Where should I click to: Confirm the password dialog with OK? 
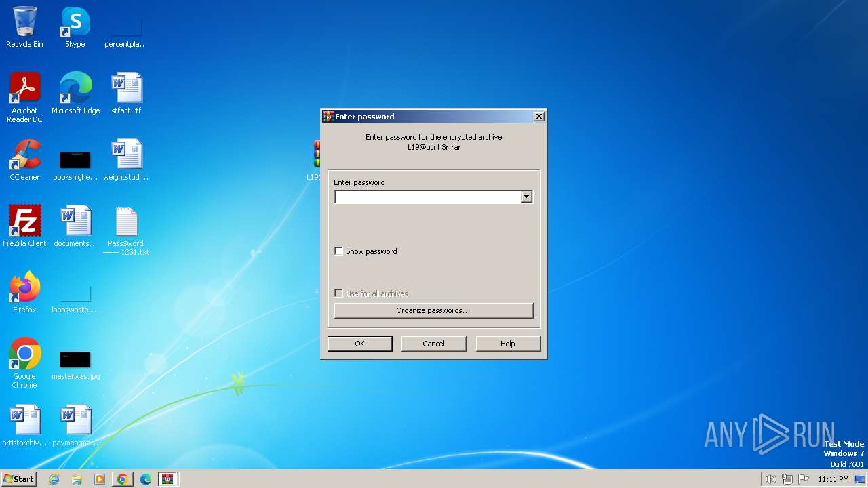359,344
